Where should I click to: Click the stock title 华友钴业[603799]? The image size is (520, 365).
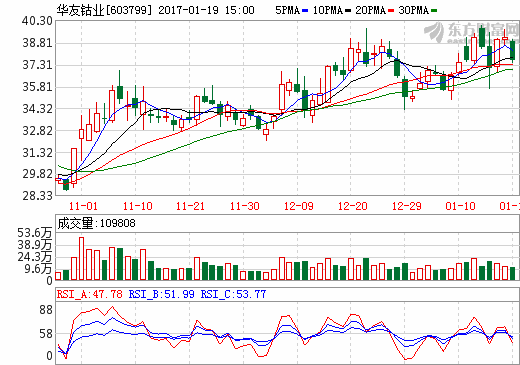click(x=104, y=10)
